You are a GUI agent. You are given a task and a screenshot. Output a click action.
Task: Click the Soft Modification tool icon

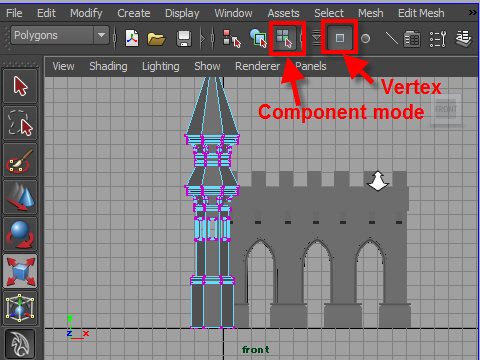pyautogui.click(x=20, y=344)
